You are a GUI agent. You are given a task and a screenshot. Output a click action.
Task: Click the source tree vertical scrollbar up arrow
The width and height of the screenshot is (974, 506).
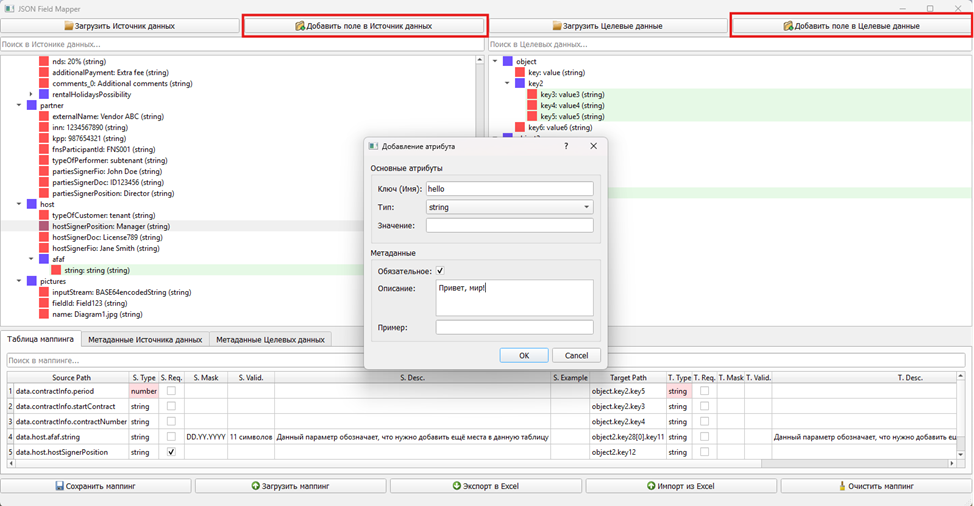pyautogui.click(x=480, y=60)
